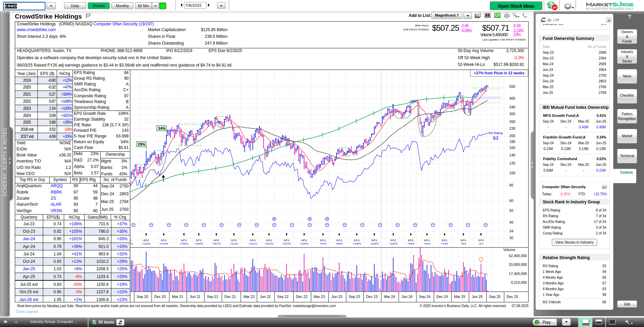
Task: Click ARQQ symbol link
Action: (x=57, y=186)
